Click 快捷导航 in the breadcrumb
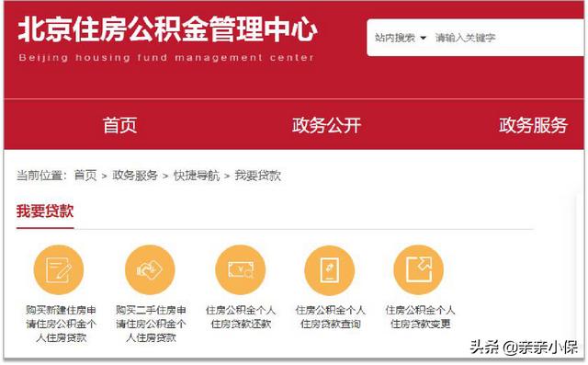Screen dimensions: 588x365 197,176
